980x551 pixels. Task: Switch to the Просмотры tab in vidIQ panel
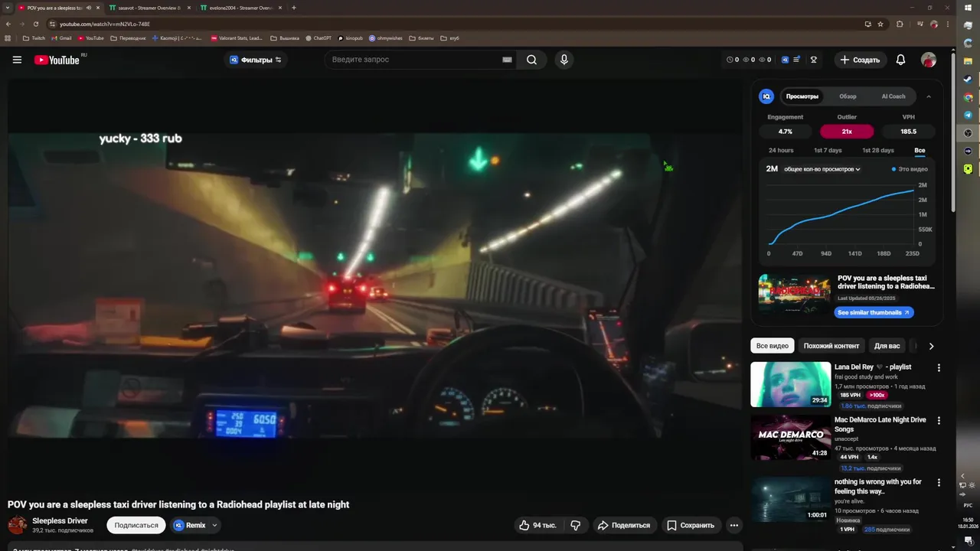(802, 96)
